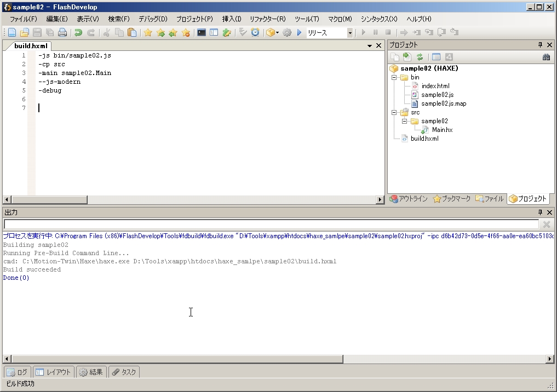The image size is (557, 392).
Task: Click the Build Project box icon
Action: point(271,33)
